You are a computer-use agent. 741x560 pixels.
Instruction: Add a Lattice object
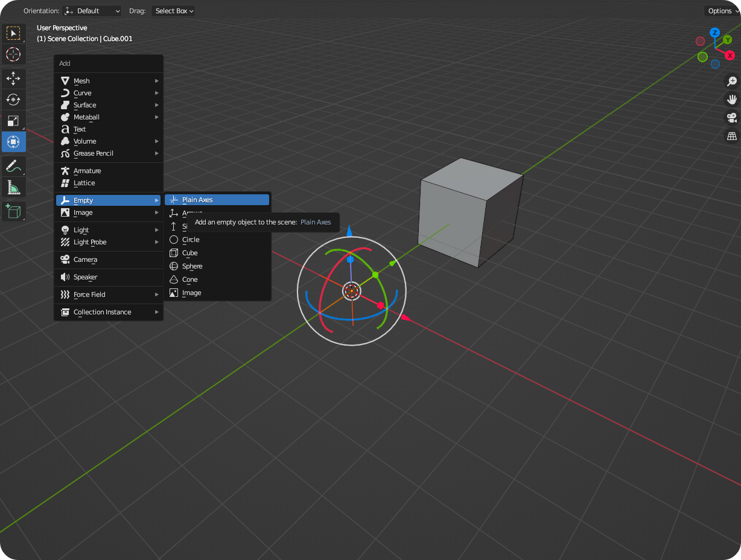pos(109,183)
